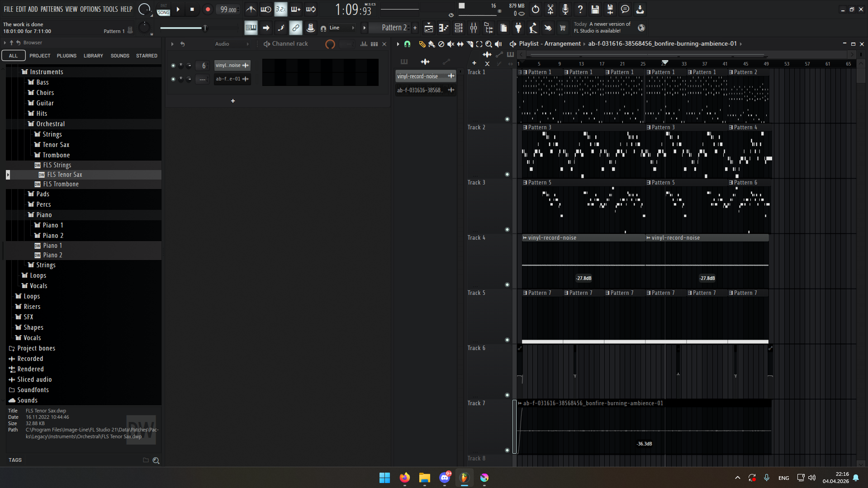This screenshot has width=868, height=488.
Task: Open the TOOLS menu
Action: tap(110, 9)
